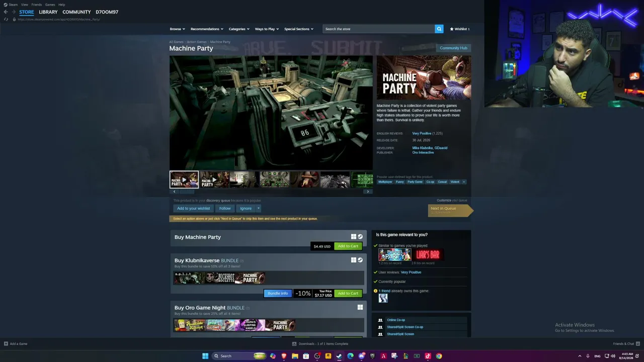Expand the Recommendations dropdown menu
The image size is (644, 362).
coord(206,29)
